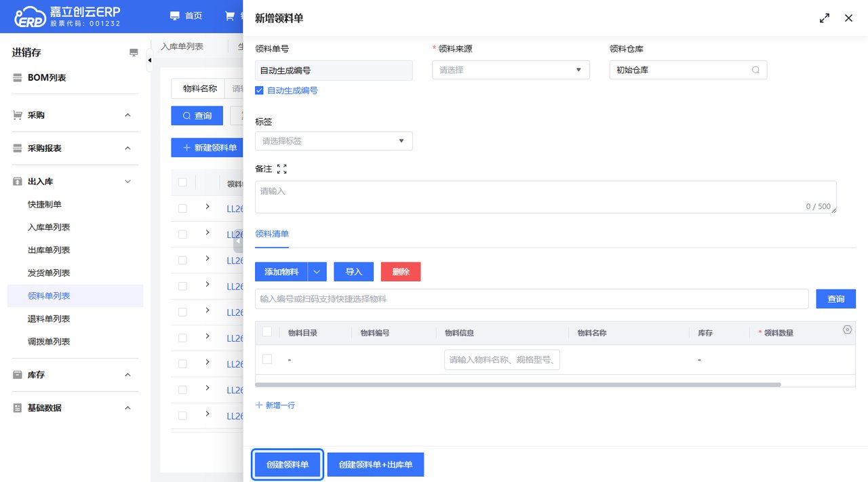Collapse the 出入库 menu chevron
Viewport: 868px width, 482px height.
[x=127, y=182]
